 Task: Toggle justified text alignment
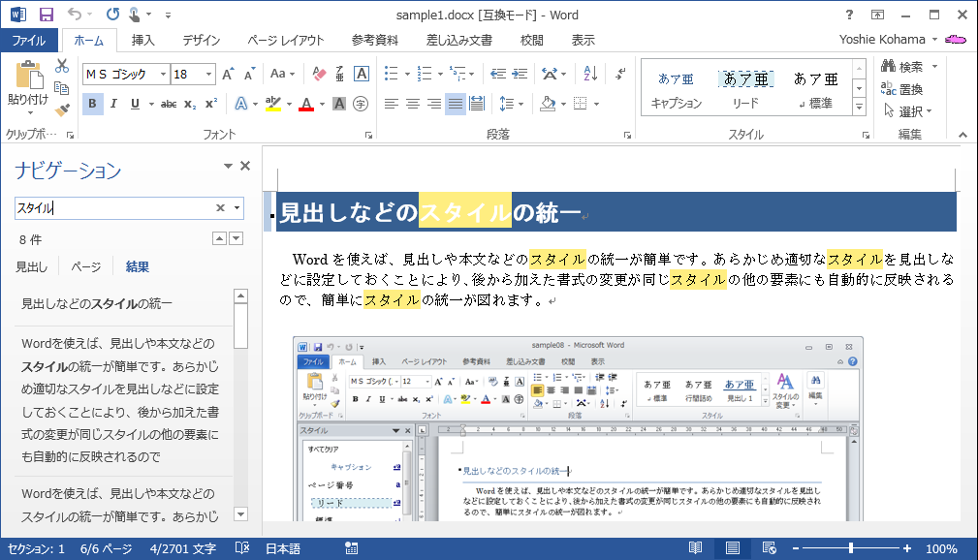click(x=456, y=104)
